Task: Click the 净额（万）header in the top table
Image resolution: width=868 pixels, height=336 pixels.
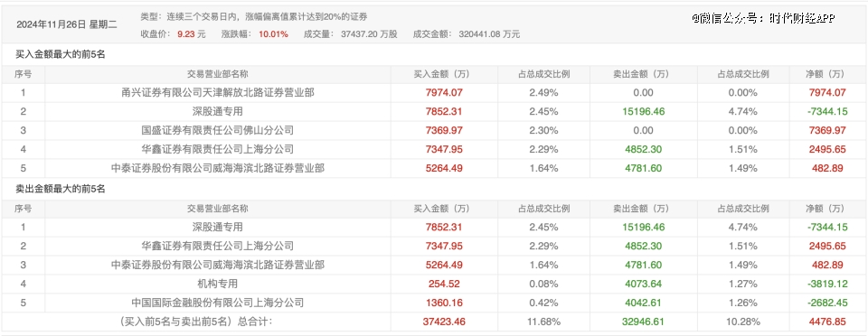Action: coord(825,74)
